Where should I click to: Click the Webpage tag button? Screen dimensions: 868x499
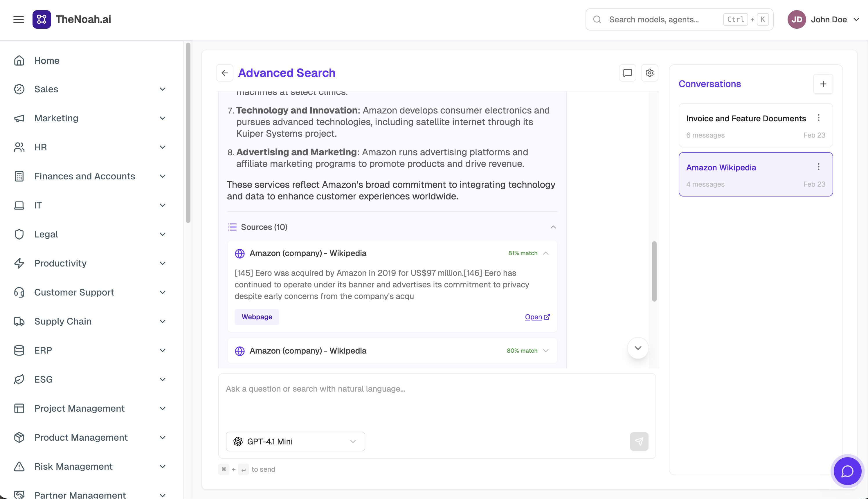[x=257, y=317]
